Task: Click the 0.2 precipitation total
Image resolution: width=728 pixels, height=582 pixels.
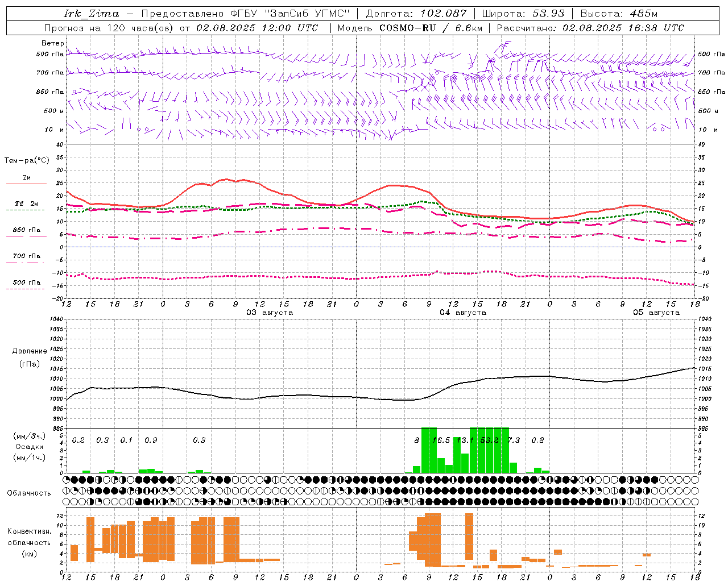Action: pyautogui.click(x=78, y=440)
